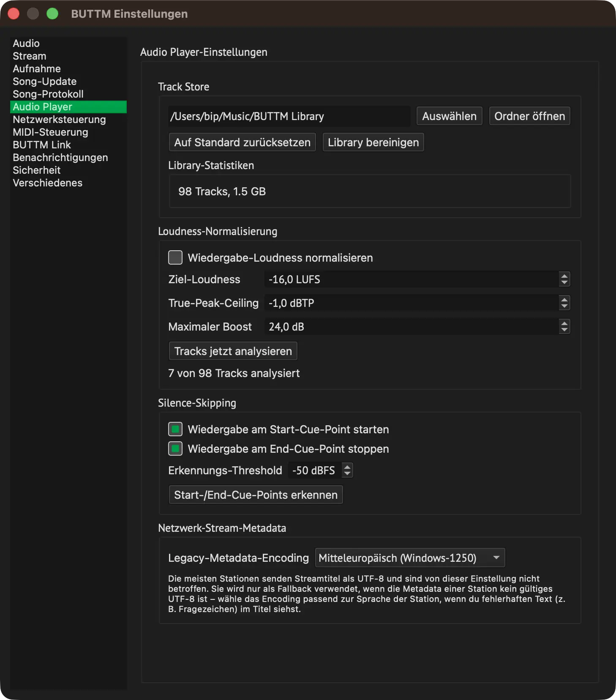The image size is (616, 700).
Task: Raise Erkennungs-Threshold using the up arrow
Action: (347, 467)
